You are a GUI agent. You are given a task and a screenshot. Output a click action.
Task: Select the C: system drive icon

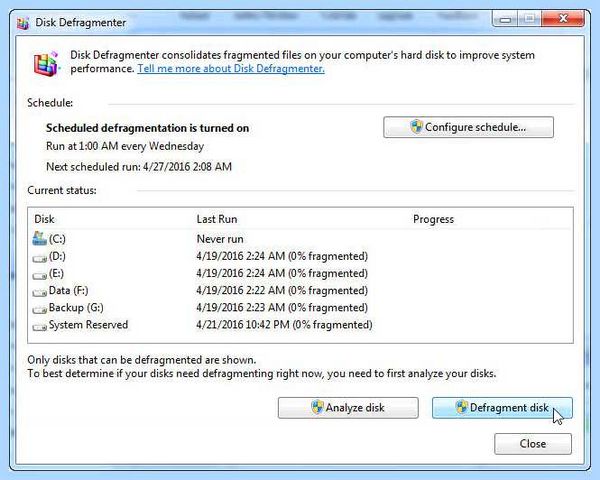tap(39, 239)
